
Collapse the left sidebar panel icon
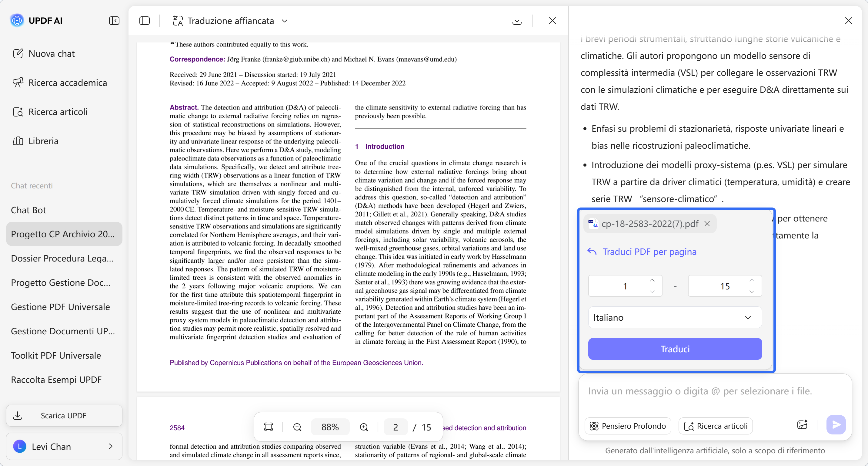pos(114,21)
